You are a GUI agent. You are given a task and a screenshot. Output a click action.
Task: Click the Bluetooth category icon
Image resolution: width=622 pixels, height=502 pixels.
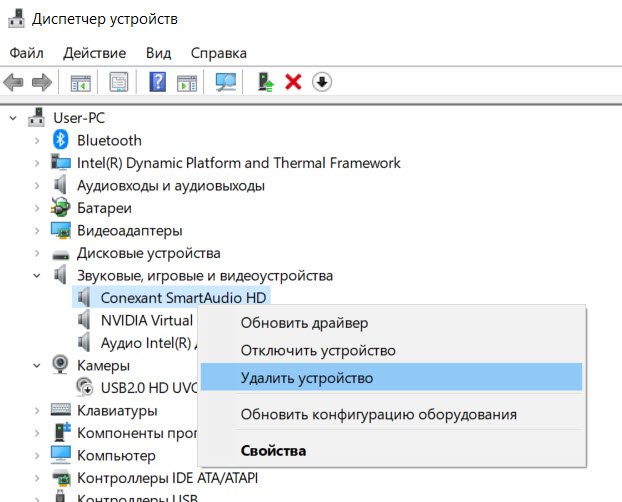coord(60,140)
